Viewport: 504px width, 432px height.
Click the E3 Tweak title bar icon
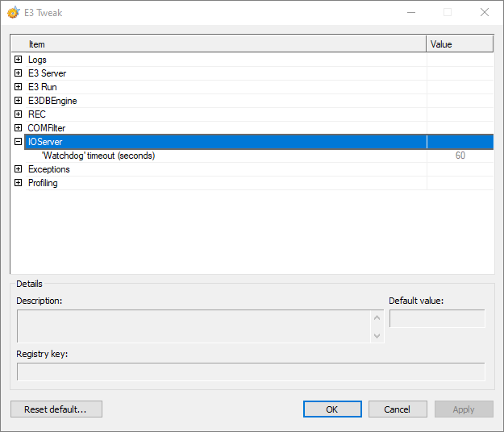14,12
